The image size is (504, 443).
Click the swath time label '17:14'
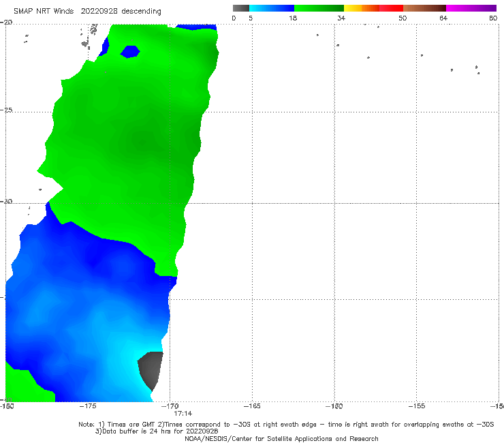pos(183,414)
